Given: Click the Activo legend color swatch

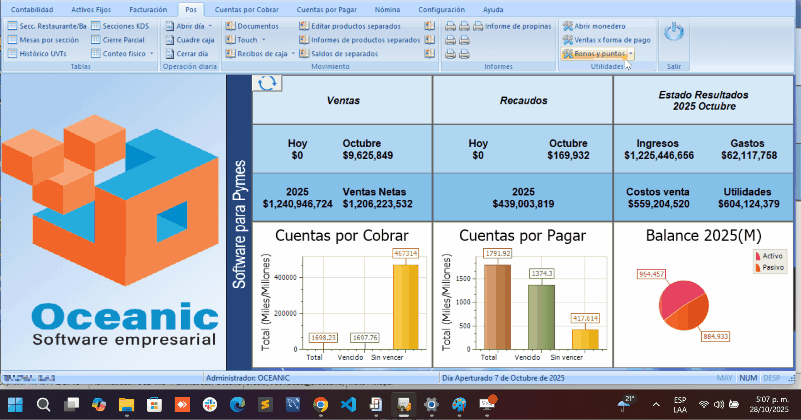Looking at the screenshot, I should click(756, 256).
